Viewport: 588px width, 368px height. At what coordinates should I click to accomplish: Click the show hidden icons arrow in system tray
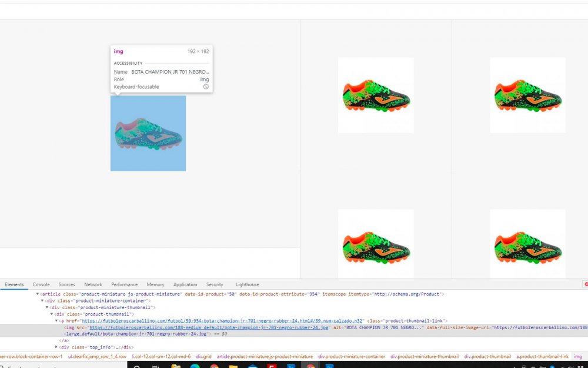tap(515, 365)
